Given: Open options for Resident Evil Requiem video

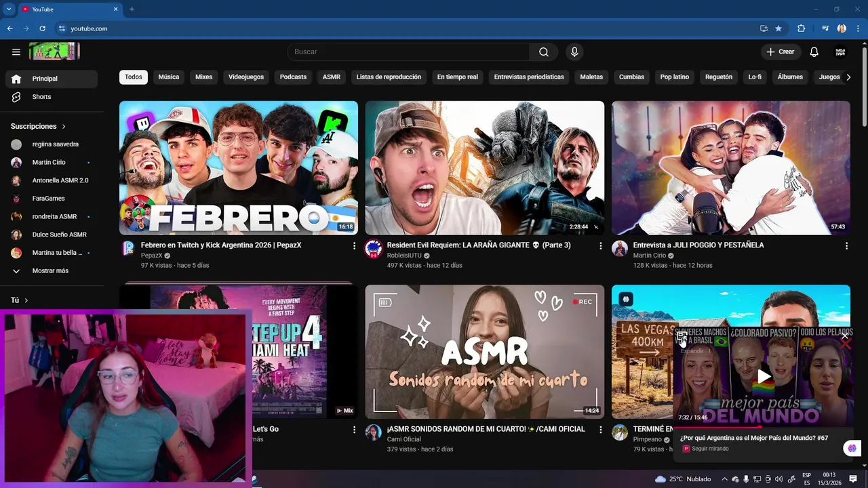Looking at the screenshot, I should point(600,246).
